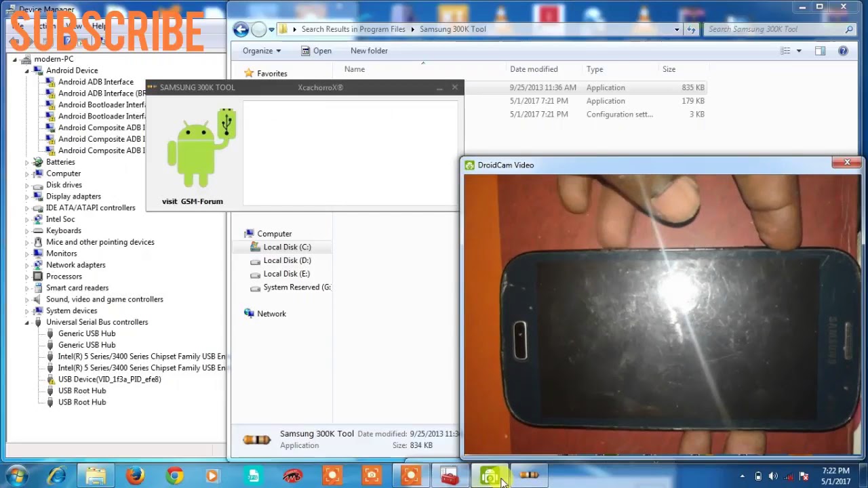Viewport: 868px width, 488px height.
Task: Sort by the Name column header
Action: [x=355, y=69]
